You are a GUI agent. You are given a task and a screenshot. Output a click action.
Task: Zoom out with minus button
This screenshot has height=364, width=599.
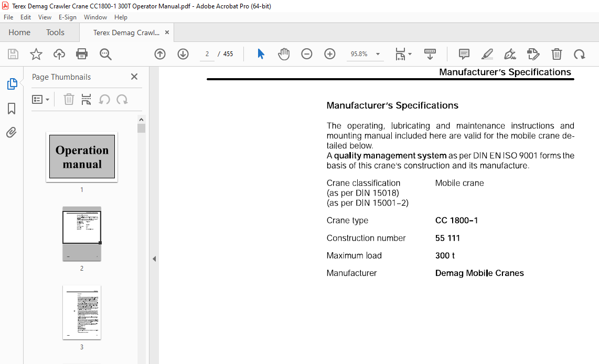pyautogui.click(x=307, y=54)
